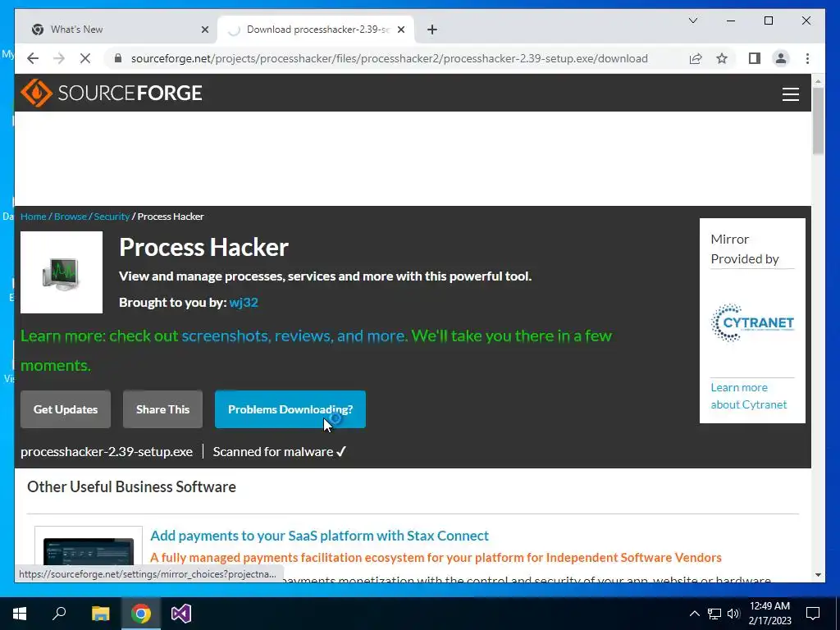Click the Other Useful Business Software heading

pos(132,486)
